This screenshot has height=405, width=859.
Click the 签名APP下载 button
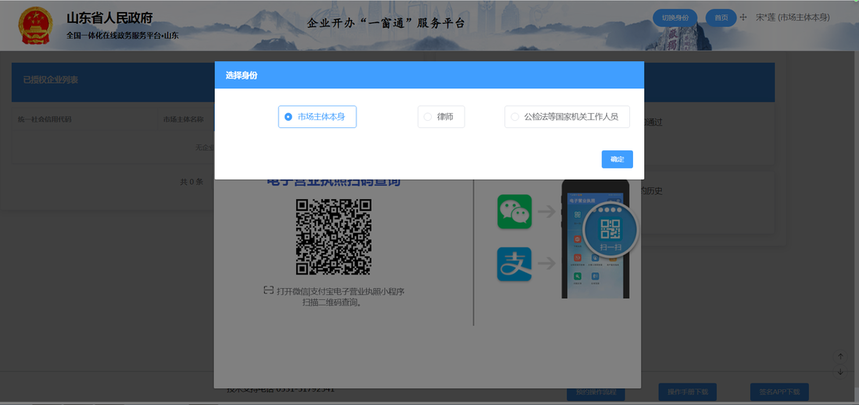(780, 392)
